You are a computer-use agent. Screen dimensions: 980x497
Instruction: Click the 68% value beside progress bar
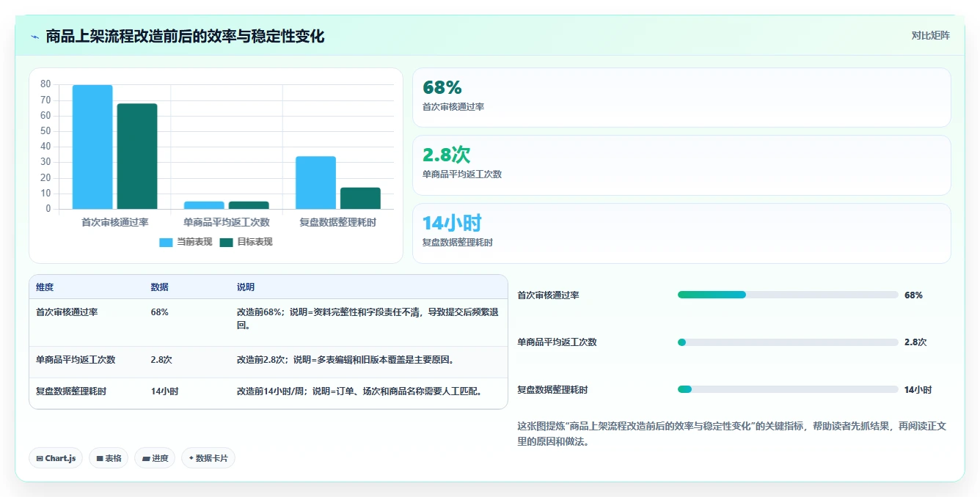coord(913,295)
